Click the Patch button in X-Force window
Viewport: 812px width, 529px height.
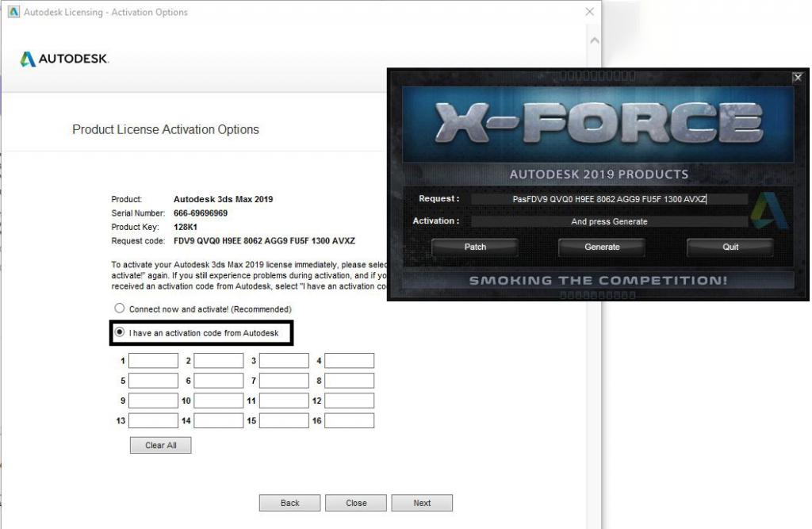[x=475, y=247]
